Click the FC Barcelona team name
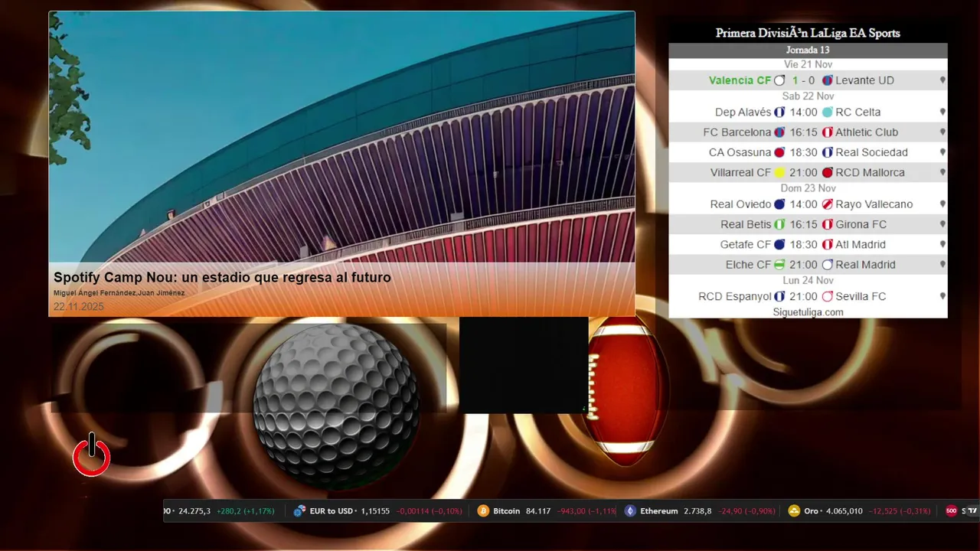This screenshot has width=980, height=551. tap(737, 132)
